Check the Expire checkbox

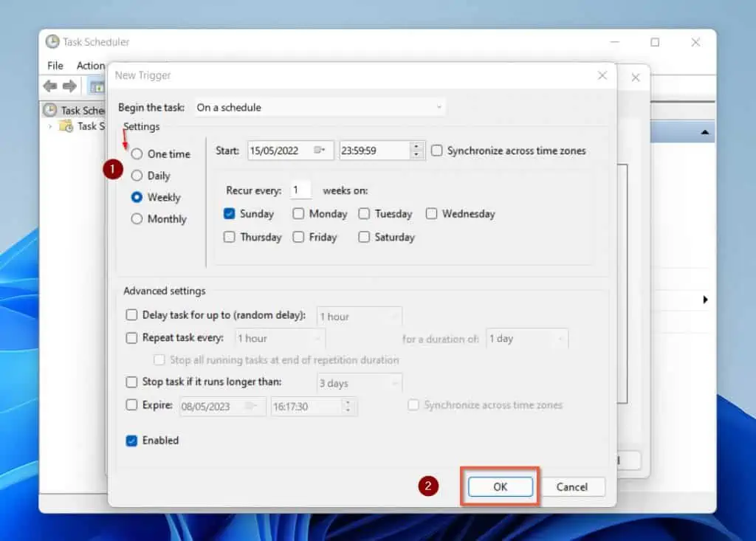pos(131,406)
